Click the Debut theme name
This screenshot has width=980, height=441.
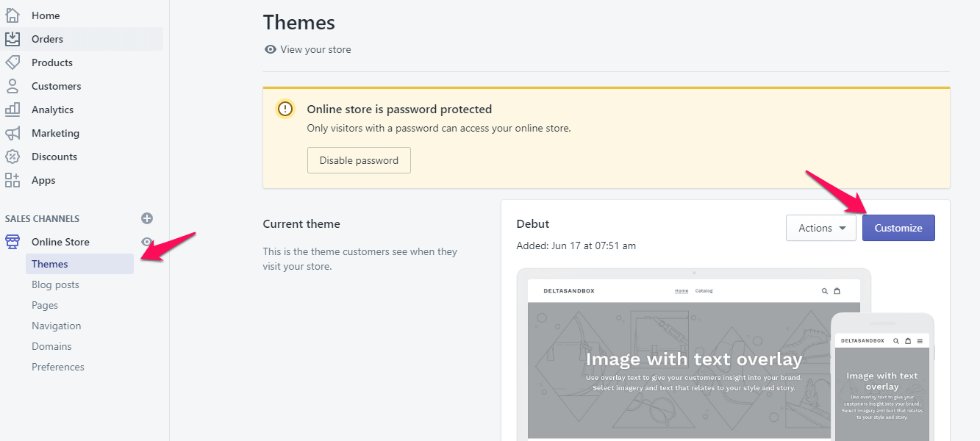pos(533,224)
